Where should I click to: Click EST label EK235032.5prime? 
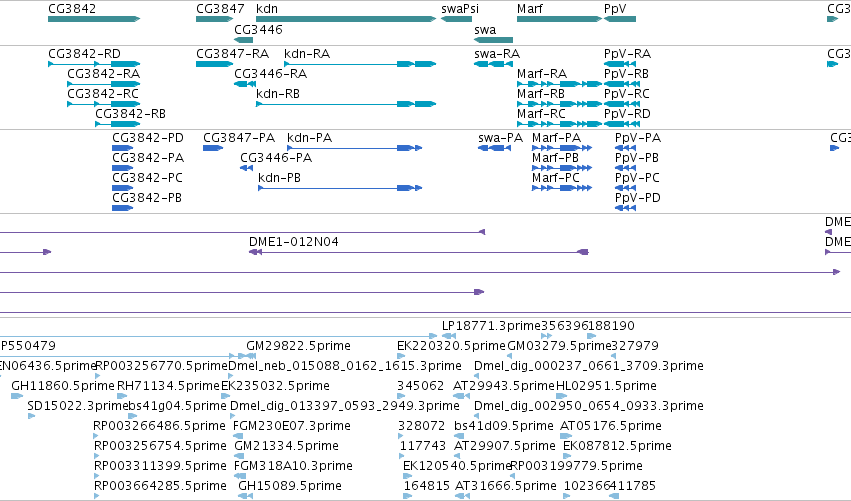point(275,386)
